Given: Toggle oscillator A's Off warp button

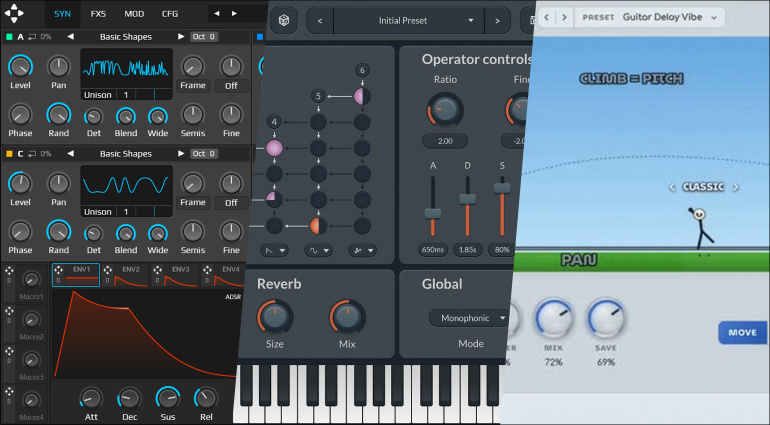Looking at the screenshot, I should pyautogui.click(x=231, y=85).
